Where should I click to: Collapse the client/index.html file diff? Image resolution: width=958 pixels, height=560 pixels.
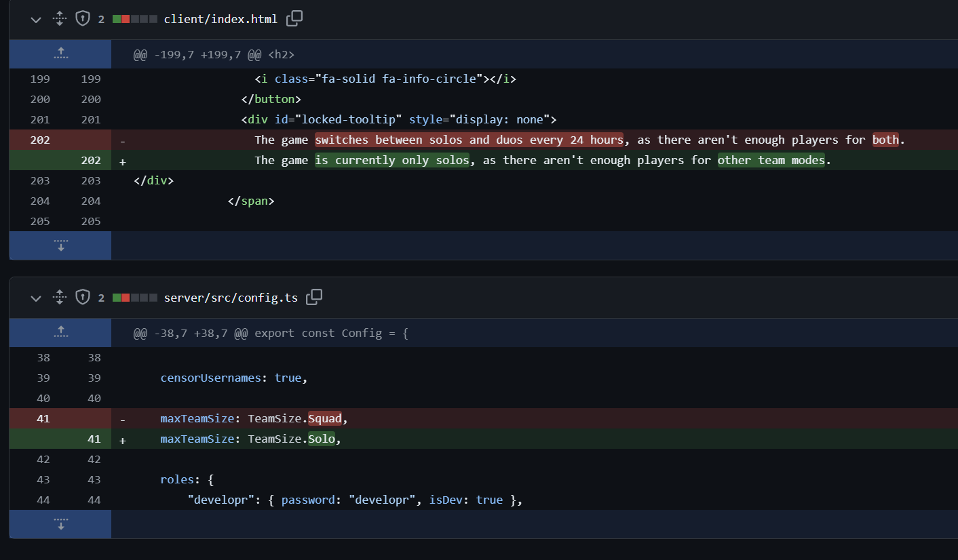pos(36,19)
